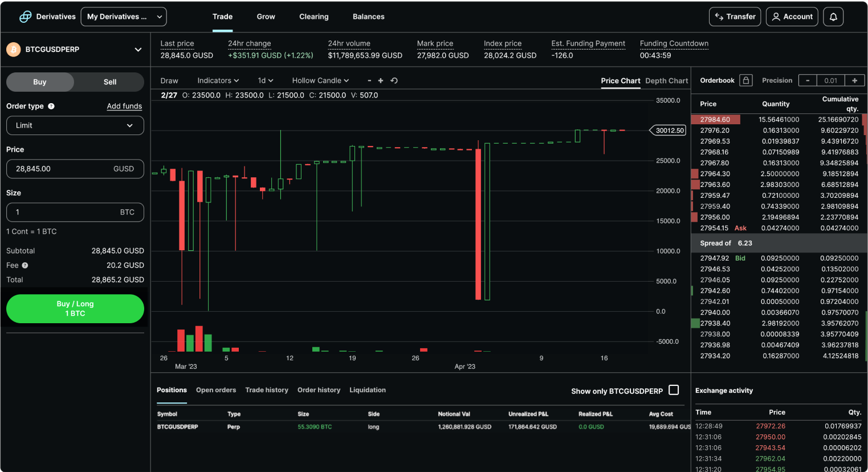Open the Trade history tab
The height and width of the screenshot is (472, 868).
(x=267, y=390)
